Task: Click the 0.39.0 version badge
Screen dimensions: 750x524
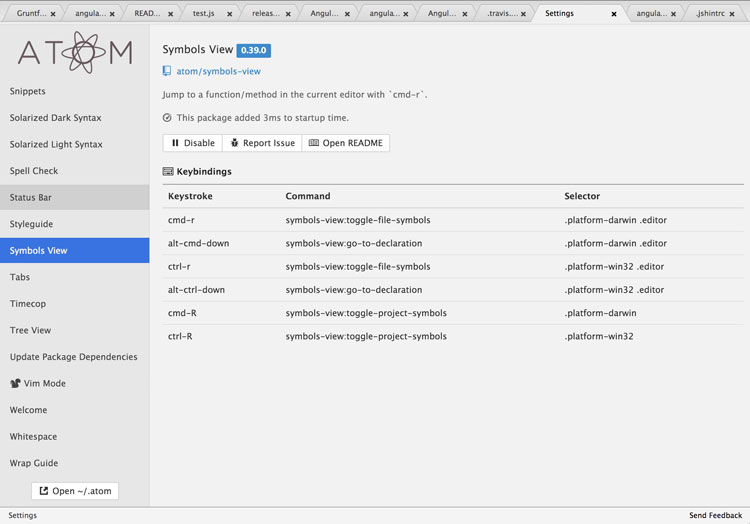Action: pyautogui.click(x=254, y=50)
